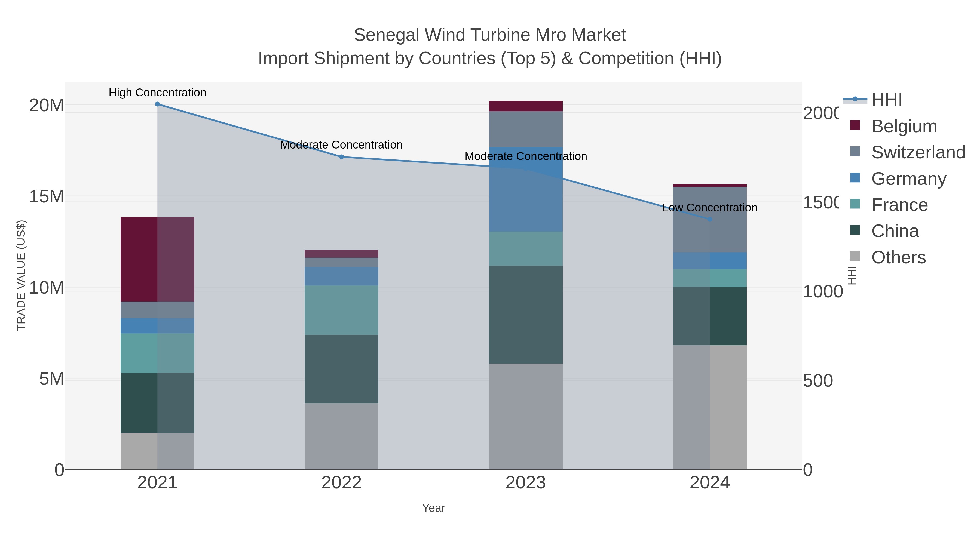Click the 500 HHI axis tick label

pyautogui.click(x=818, y=381)
